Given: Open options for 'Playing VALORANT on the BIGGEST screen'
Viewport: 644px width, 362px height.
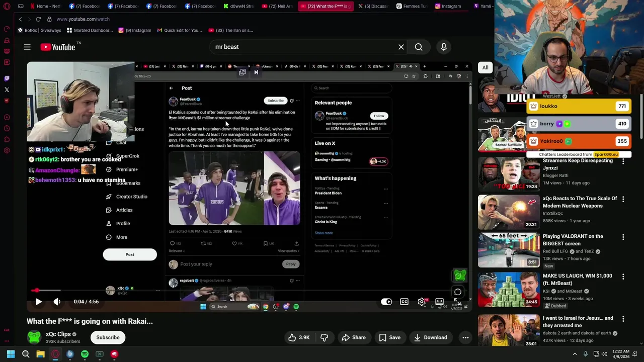Looking at the screenshot, I should pyautogui.click(x=623, y=237).
